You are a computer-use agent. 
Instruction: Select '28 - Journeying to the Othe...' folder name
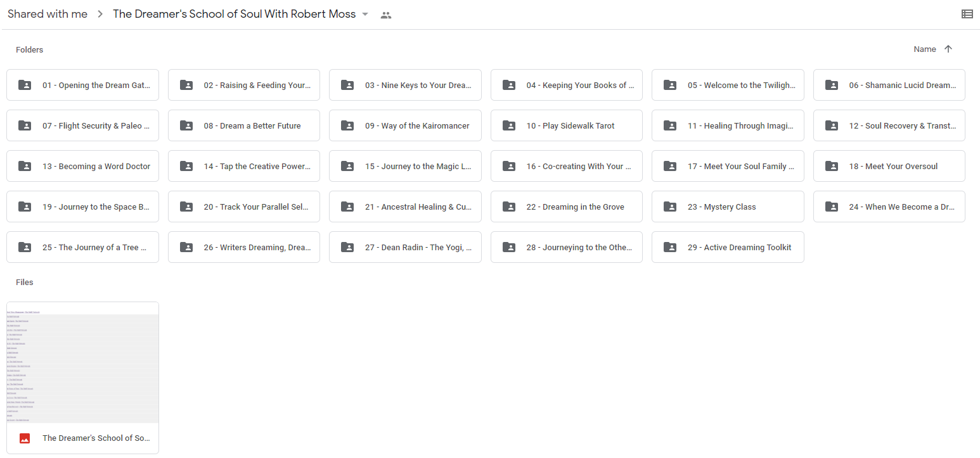579,248
